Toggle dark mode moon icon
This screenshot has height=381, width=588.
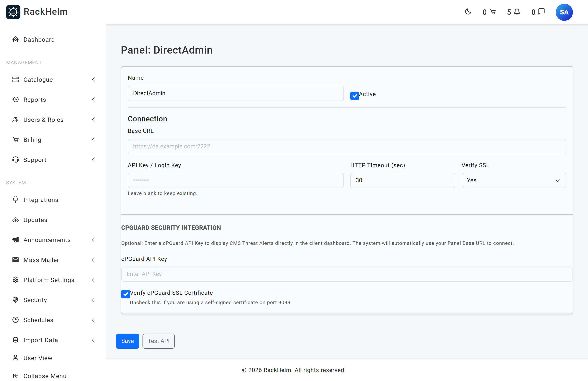click(468, 12)
